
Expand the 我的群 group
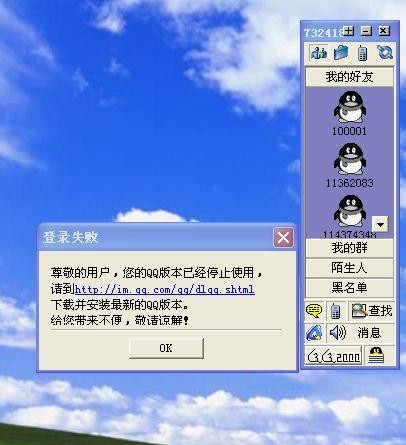click(349, 248)
